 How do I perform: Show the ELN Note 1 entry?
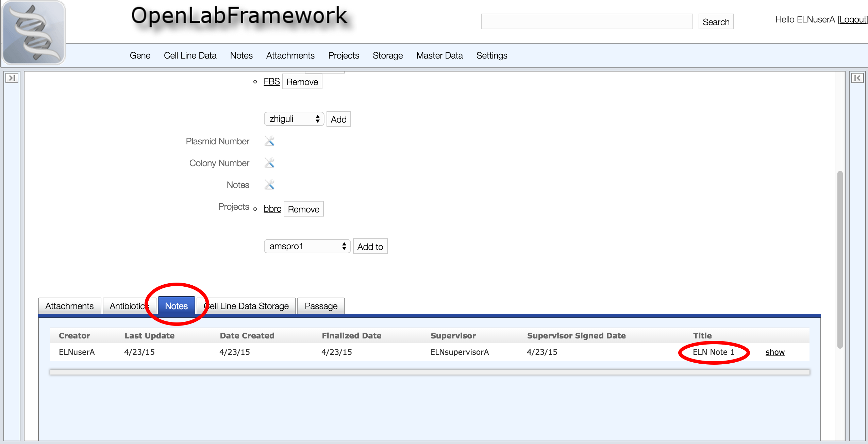775,352
